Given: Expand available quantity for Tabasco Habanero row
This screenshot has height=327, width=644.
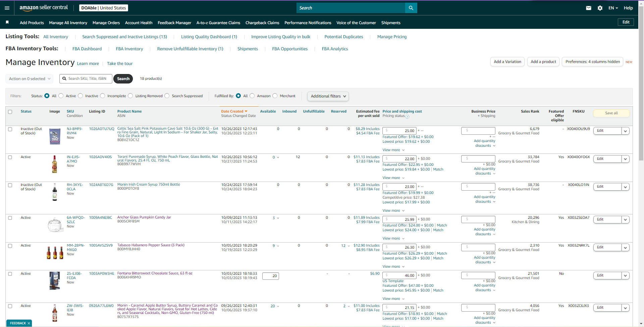Looking at the screenshot, I should 276,246.
